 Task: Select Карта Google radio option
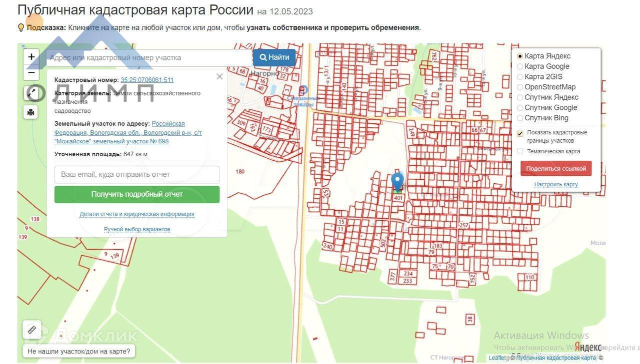pos(520,66)
